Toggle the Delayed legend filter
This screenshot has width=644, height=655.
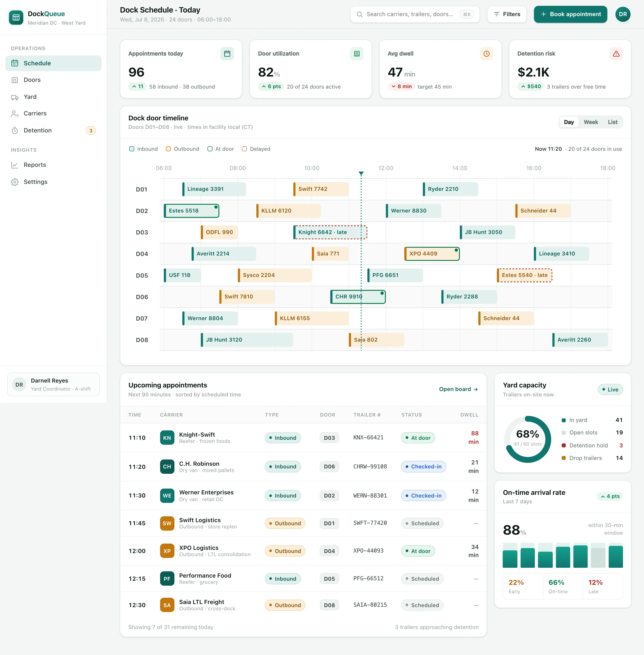point(256,149)
